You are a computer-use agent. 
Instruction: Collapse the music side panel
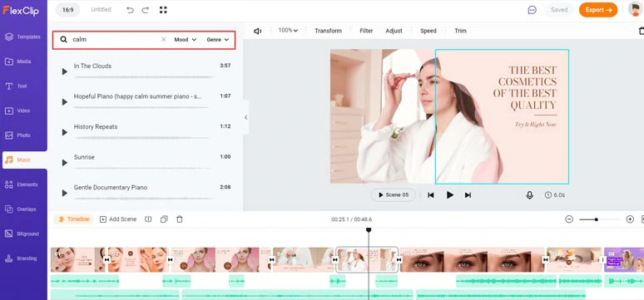point(245,117)
